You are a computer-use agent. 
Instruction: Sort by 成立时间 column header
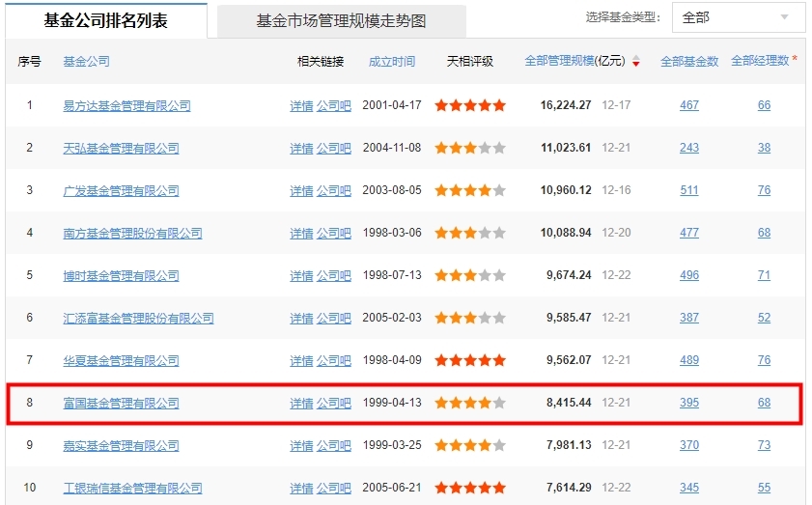pos(392,62)
